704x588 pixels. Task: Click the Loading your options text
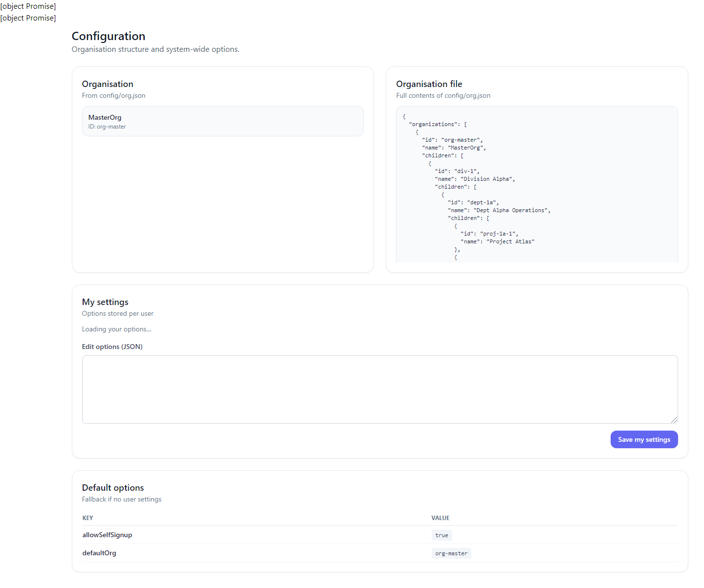point(116,328)
